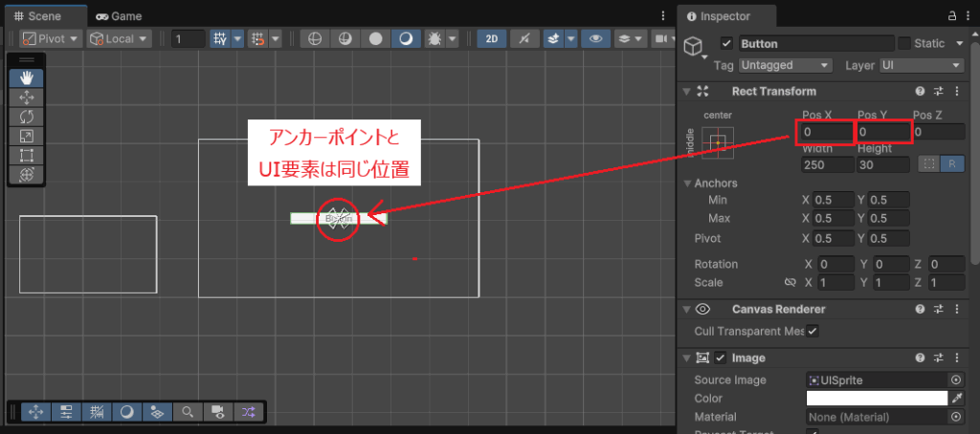Image resolution: width=980 pixels, height=434 pixels.
Task: Click the search magnifier icon in bottom bar
Action: click(188, 411)
